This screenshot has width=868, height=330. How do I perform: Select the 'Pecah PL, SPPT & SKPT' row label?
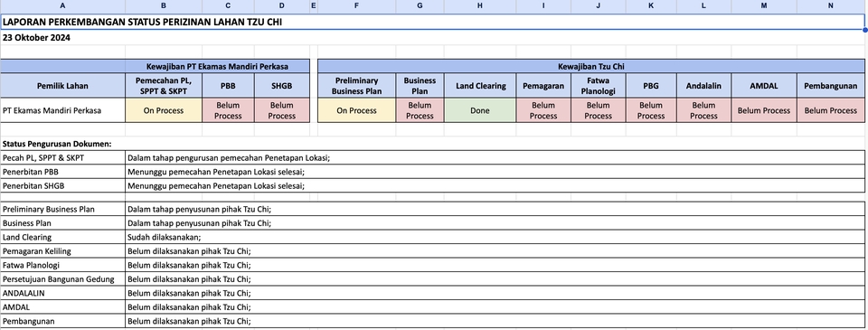click(x=62, y=158)
